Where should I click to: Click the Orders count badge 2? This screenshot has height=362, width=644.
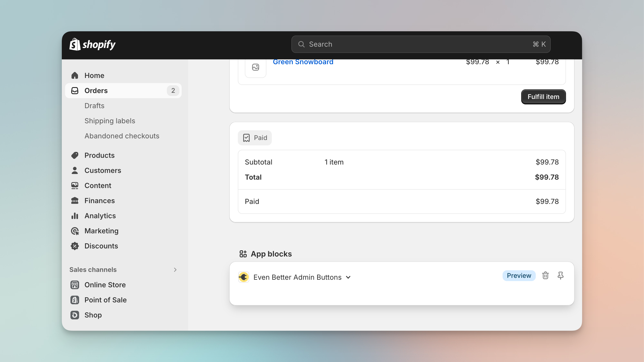click(x=173, y=91)
